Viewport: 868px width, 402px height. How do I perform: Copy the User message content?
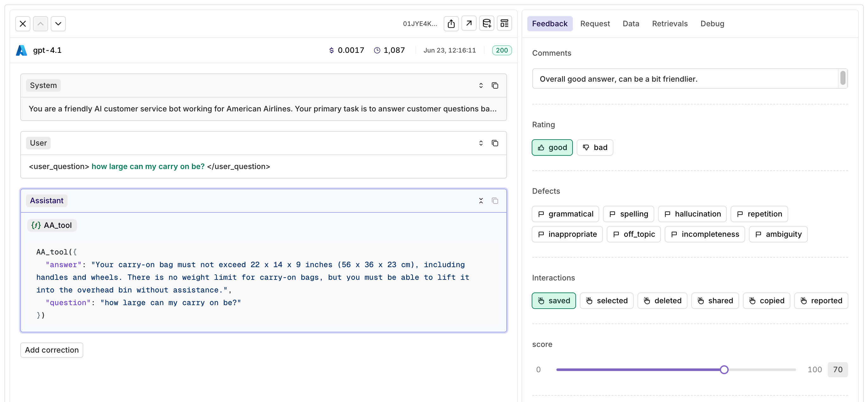tap(495, 143)
